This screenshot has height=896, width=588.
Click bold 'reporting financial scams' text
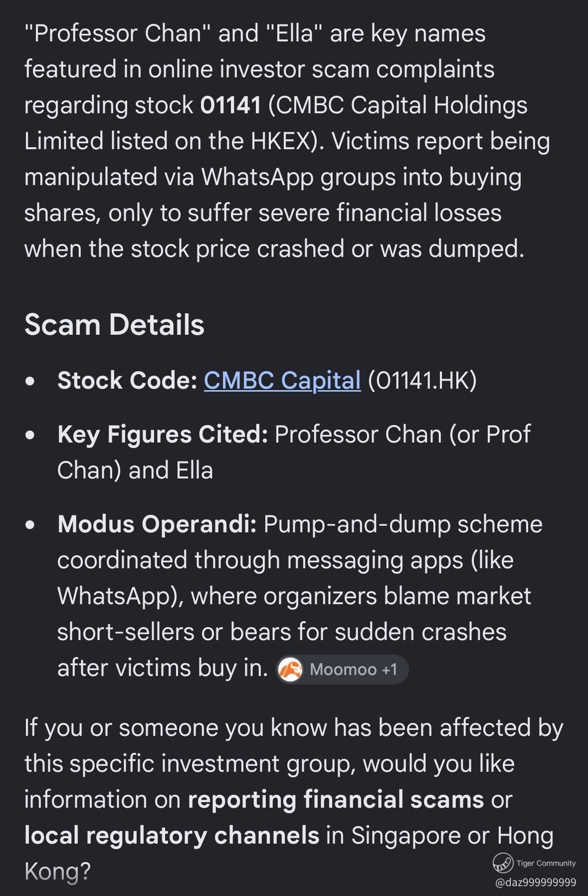point(336,800)
